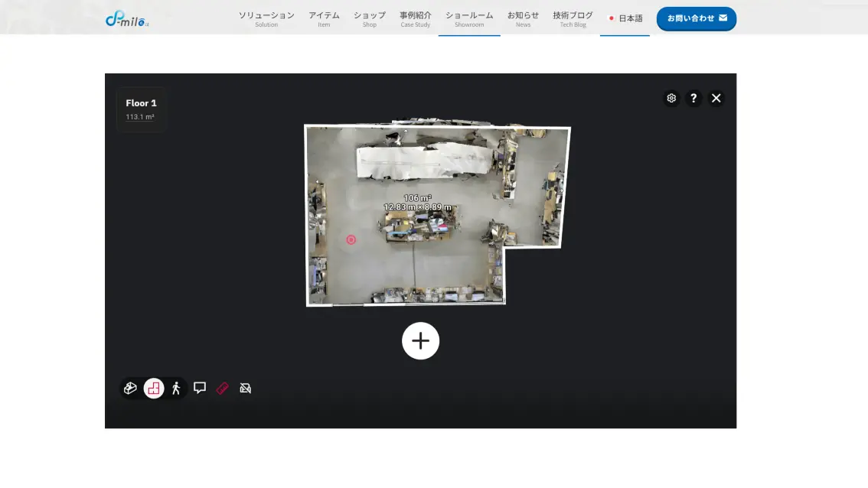This screenshot has height=488, width=868.
Task: Open the notes speech bubble tool
Action: 200,388
